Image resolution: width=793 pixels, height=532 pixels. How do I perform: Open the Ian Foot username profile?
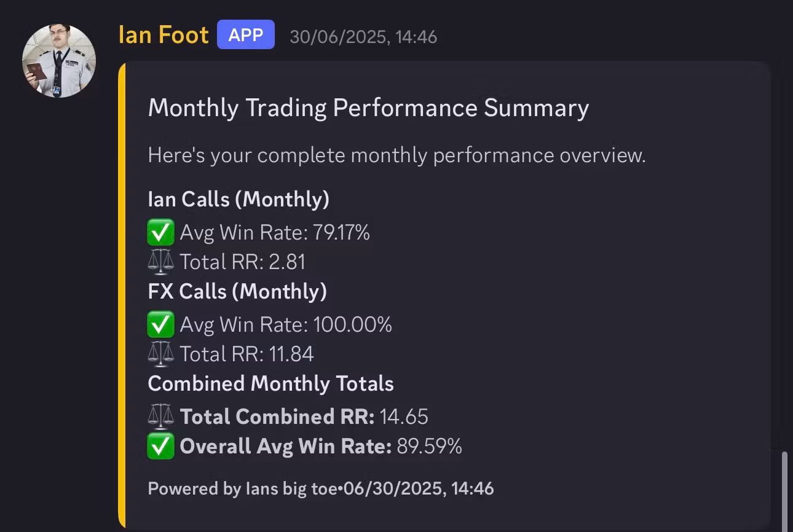164,35
